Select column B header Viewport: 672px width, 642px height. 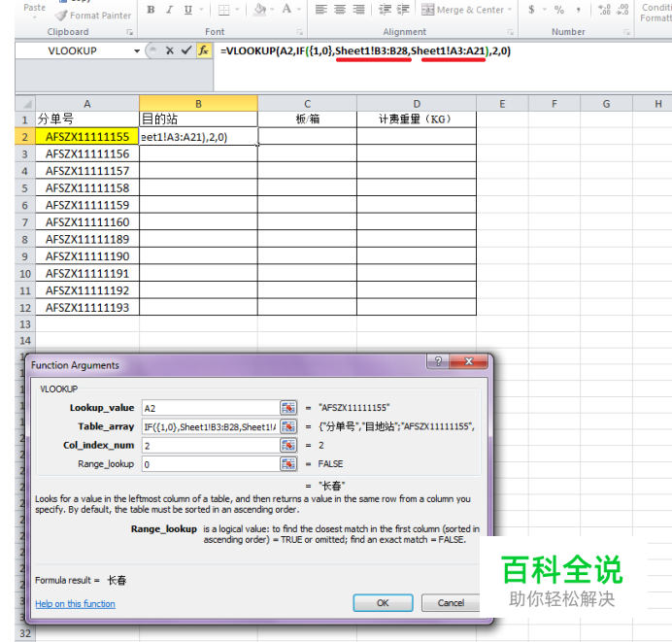pos(198,104)
